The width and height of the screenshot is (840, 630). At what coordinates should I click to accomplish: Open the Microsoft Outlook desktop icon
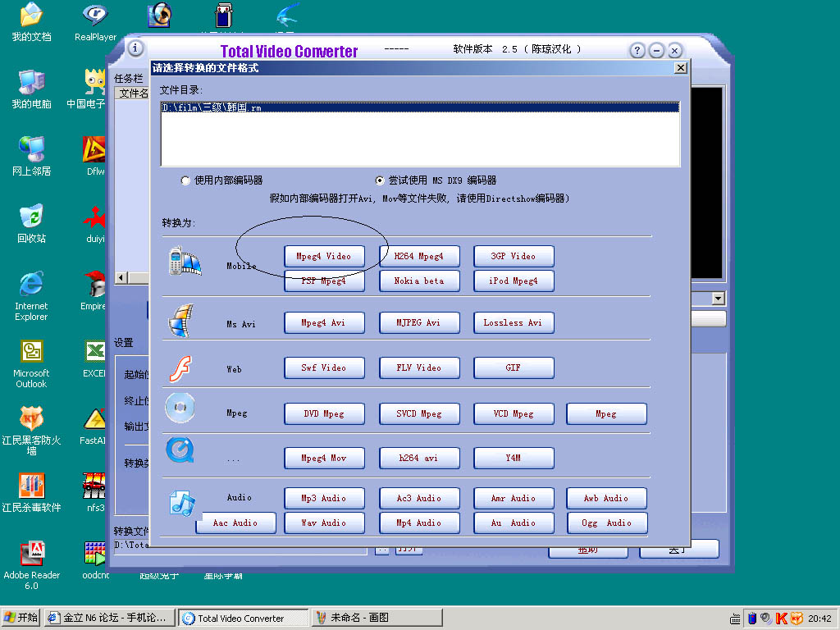point(32,363)
